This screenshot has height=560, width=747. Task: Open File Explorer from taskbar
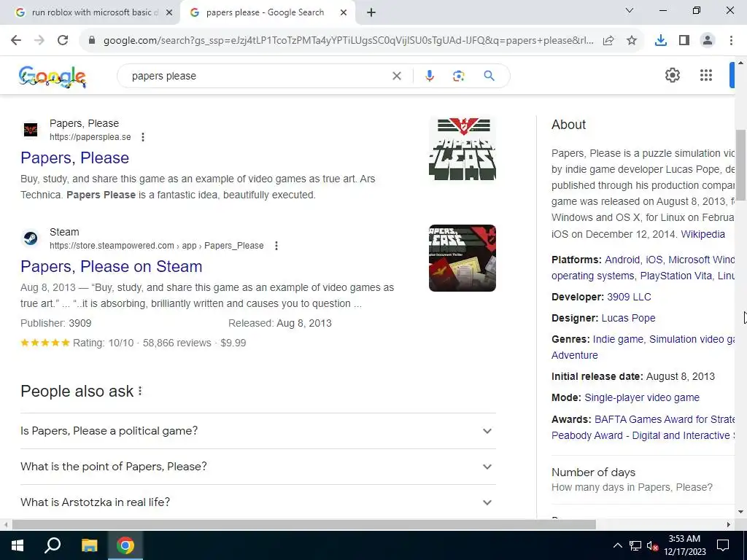pyautogui.click(x=89, y=545)
